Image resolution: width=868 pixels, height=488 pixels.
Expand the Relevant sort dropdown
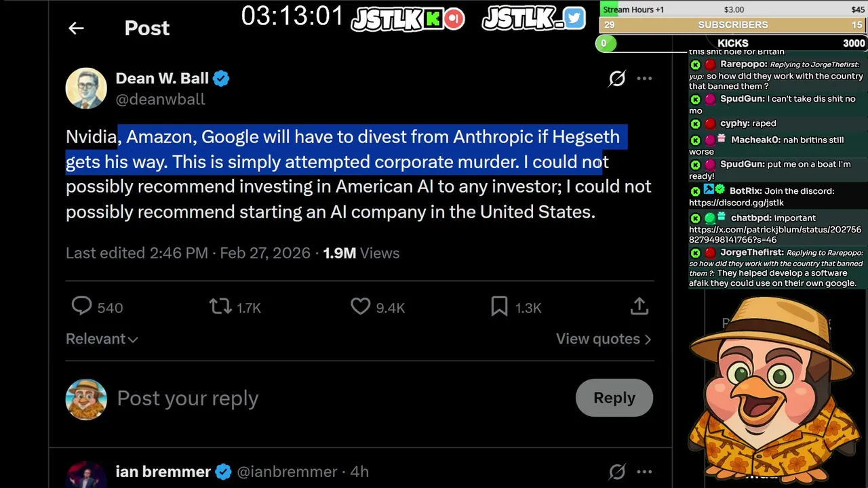coord(102,339)
